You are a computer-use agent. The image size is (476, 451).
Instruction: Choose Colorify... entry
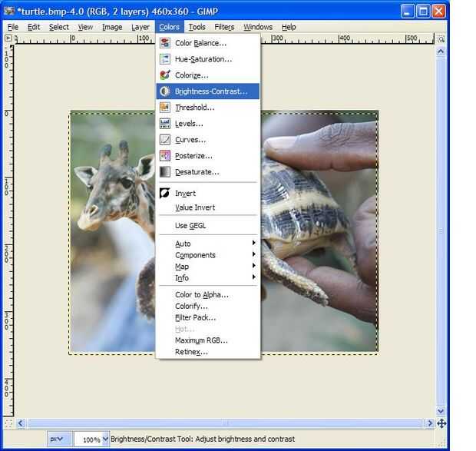[208, 306]
